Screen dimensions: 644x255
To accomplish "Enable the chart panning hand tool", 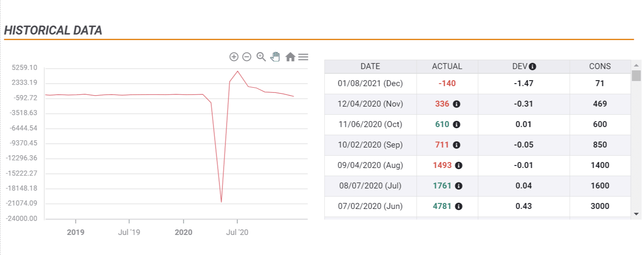I will point(275,57).
